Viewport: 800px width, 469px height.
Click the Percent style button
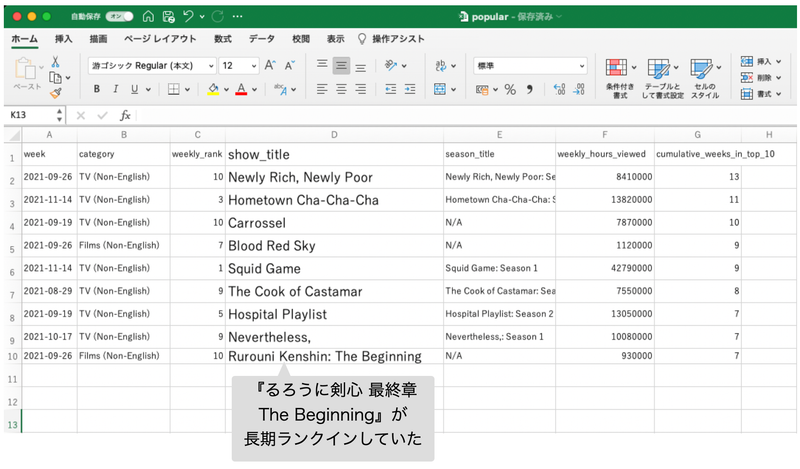click(510, 90)
